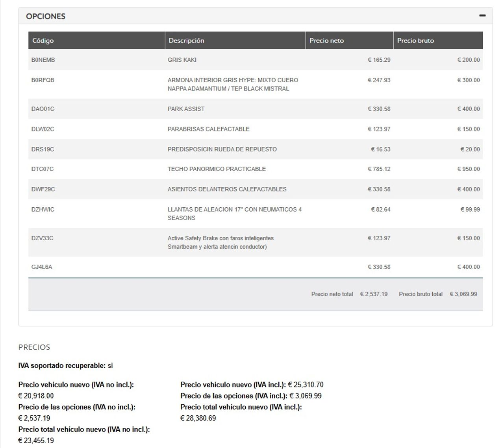Click the PARK ASSIST row description

tap(186, 109)
